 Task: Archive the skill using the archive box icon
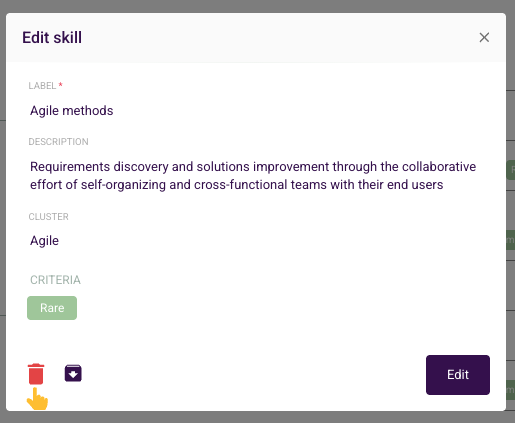73,373
